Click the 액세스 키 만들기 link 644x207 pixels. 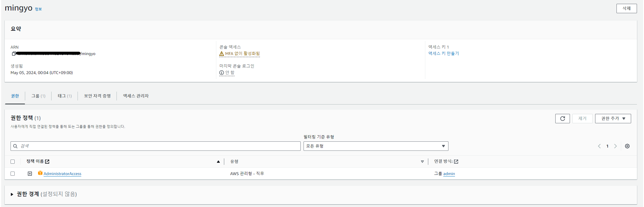[x=443, y=53]
